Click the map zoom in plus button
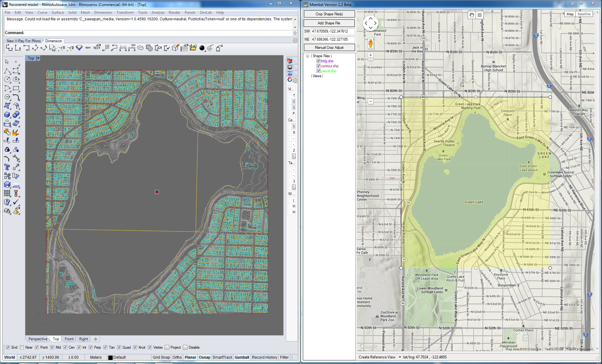This screenshot has width=602, height=364. [x=371, y=55]
